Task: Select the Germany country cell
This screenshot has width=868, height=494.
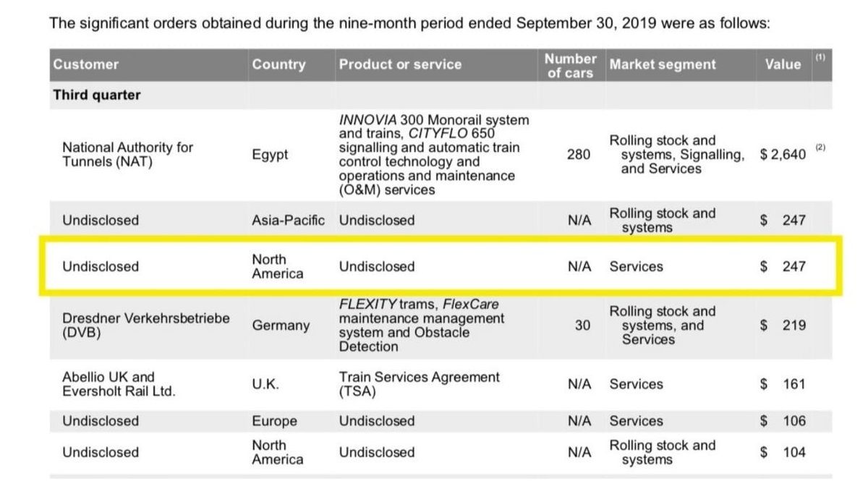Action: tap(281, 325)
